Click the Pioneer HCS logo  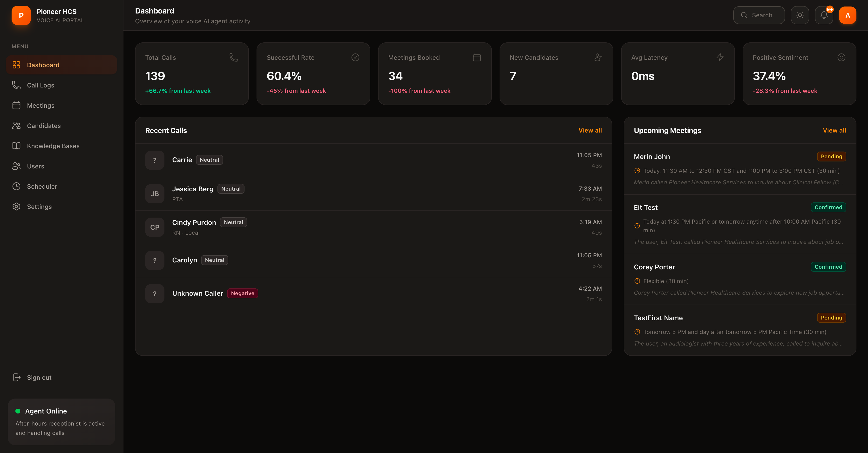point(21,15)
